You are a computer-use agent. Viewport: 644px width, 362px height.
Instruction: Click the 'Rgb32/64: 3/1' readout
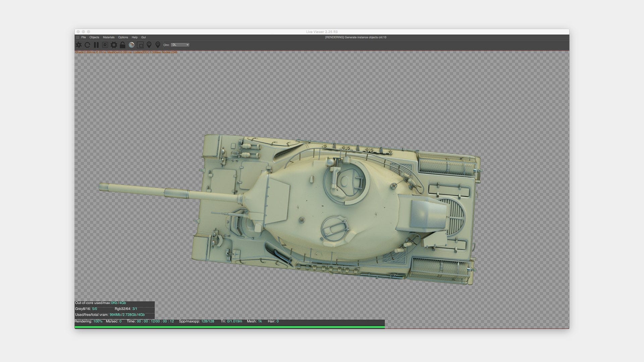click(x=126, y=309)
